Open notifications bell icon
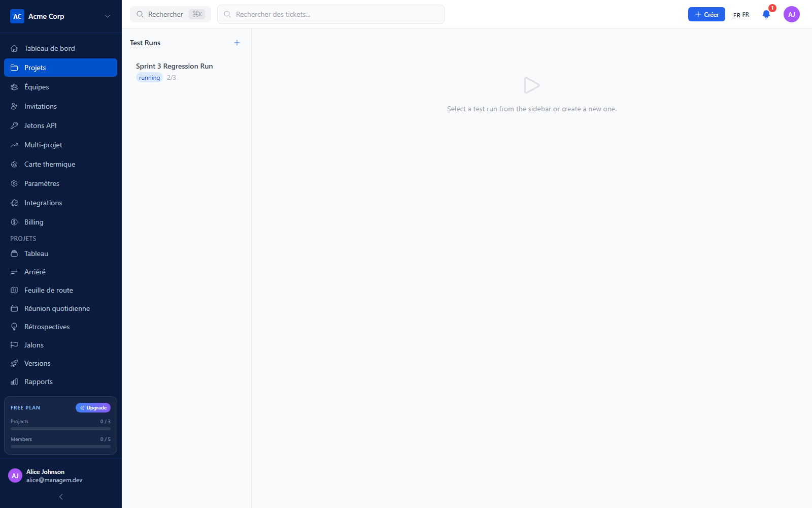Screen dimensions: 812x508 pos(766,14)
